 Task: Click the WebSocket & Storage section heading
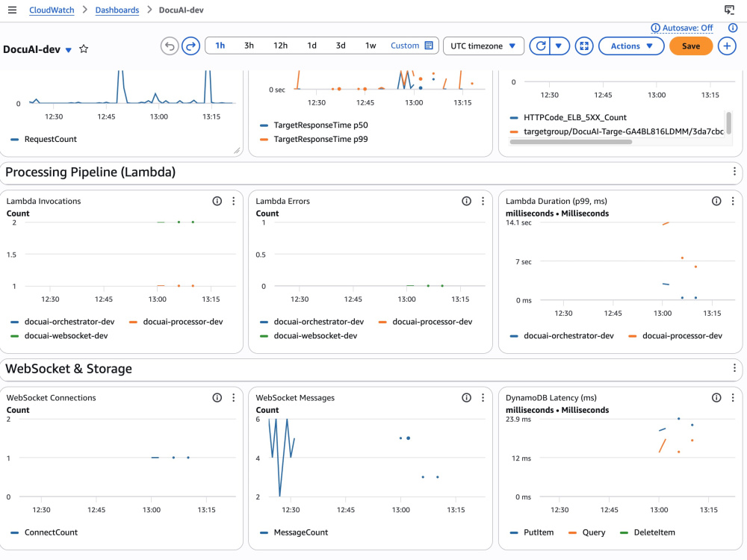(69, 369)
